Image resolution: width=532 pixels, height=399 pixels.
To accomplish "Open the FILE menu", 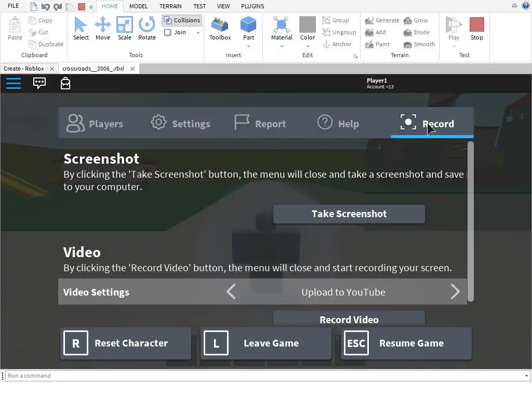I will tap(13, 6).
